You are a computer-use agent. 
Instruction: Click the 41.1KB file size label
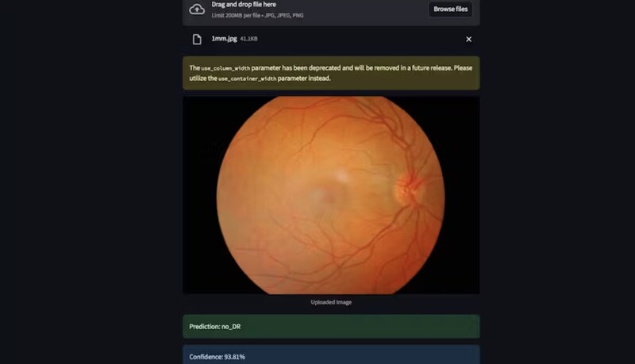click(248, 39)
